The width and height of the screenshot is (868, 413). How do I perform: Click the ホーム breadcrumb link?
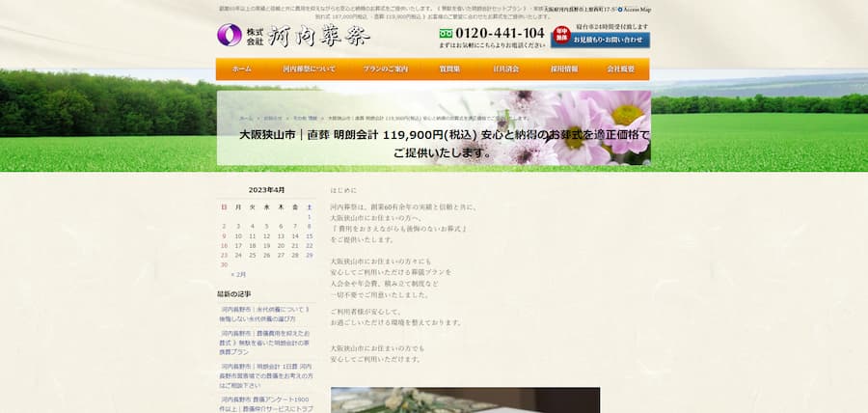246,119
